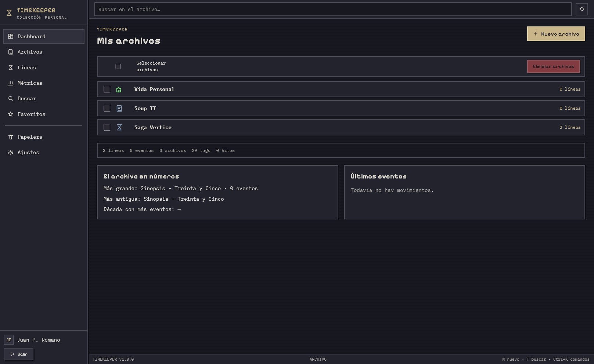594x364 pixels.
Task: Open Favoritos in the sidebar
Action: point(44,114)
